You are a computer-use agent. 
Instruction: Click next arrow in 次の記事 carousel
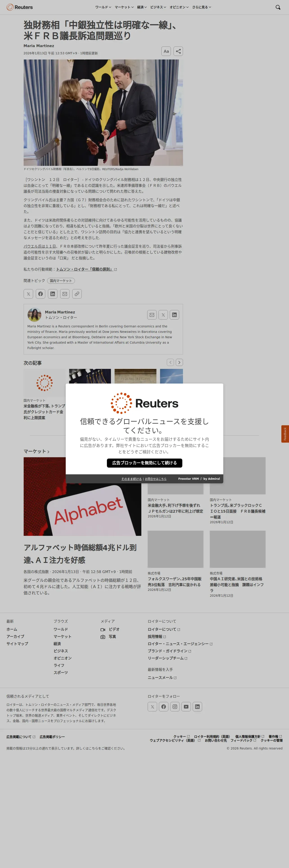(x=179, y=362)
